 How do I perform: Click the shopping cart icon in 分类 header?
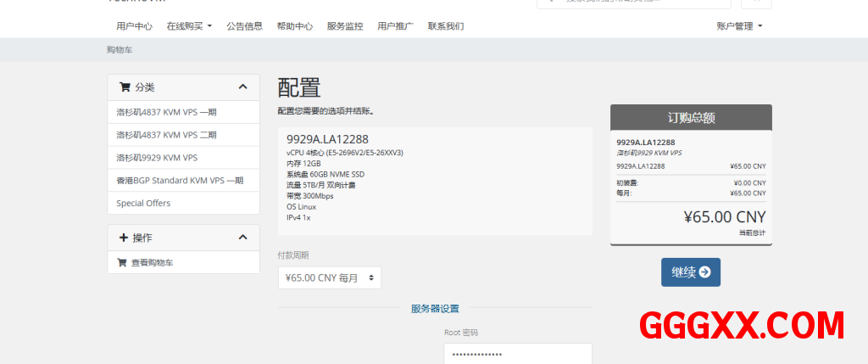125,87
